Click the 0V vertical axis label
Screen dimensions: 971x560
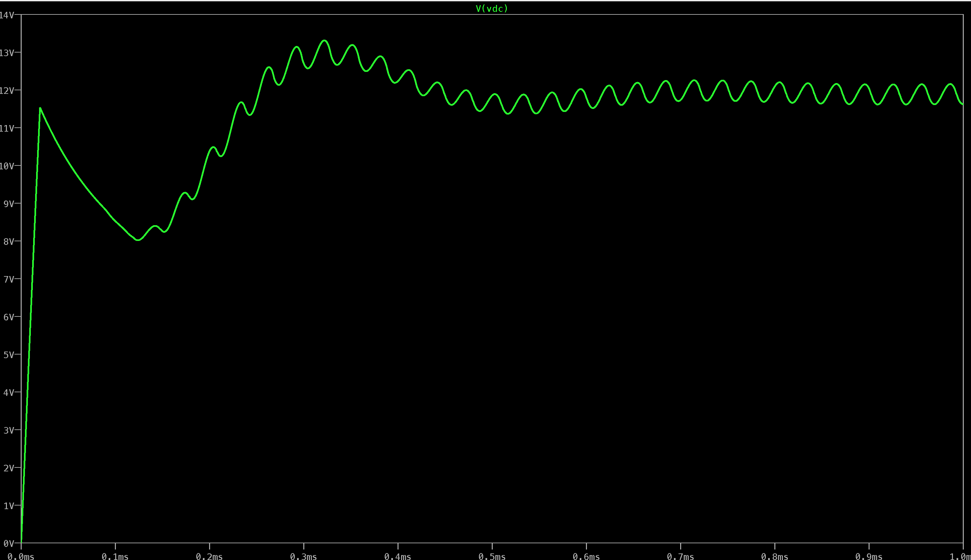click(x=9, y=544)
